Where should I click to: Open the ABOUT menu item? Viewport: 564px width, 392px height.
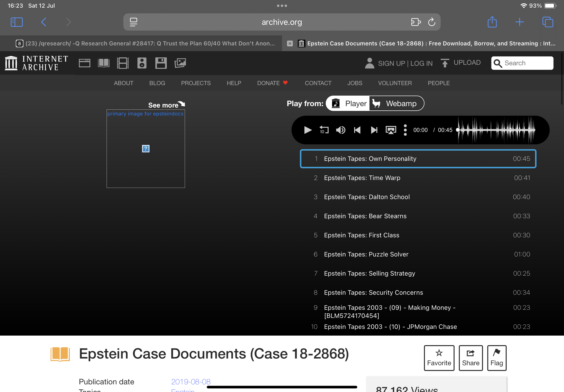click(x=124, y=83)
